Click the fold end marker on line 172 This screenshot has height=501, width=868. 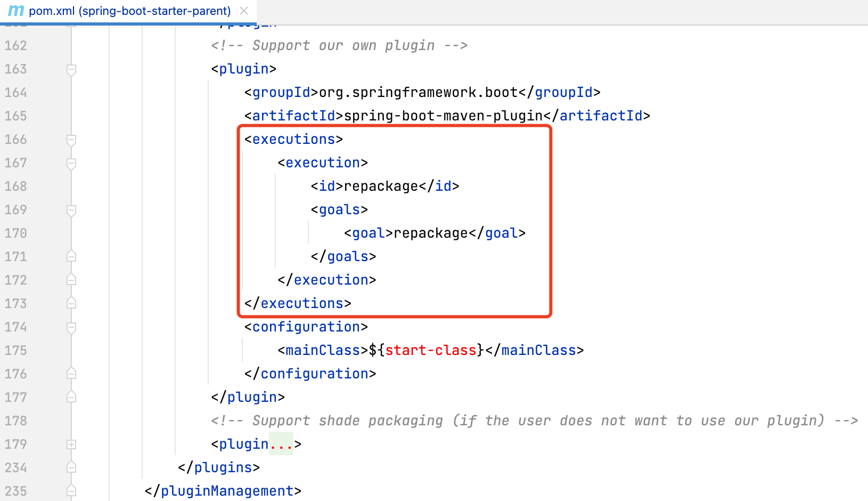coord(71,280)
